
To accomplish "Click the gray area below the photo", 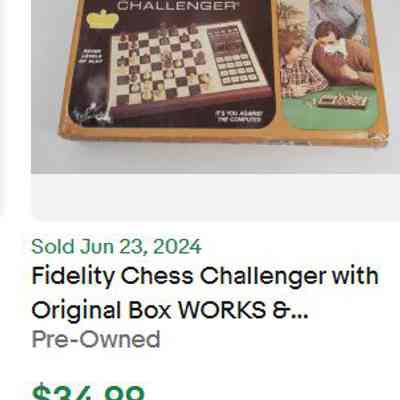I will coord(215,195).
